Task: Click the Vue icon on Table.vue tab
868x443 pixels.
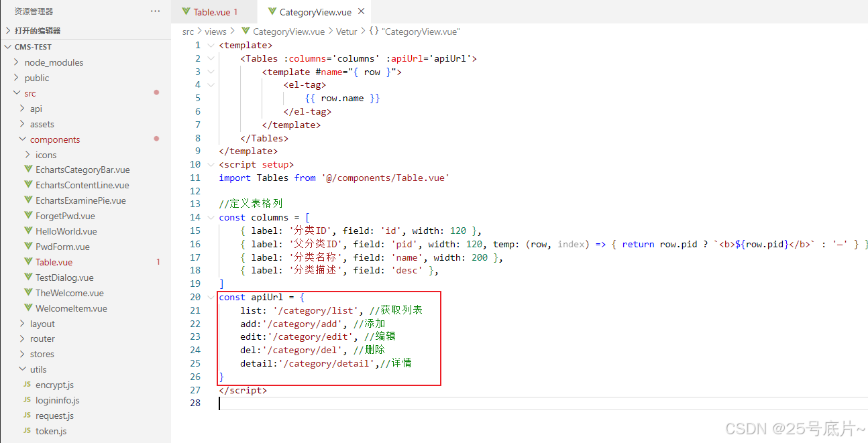Action: 186,11
